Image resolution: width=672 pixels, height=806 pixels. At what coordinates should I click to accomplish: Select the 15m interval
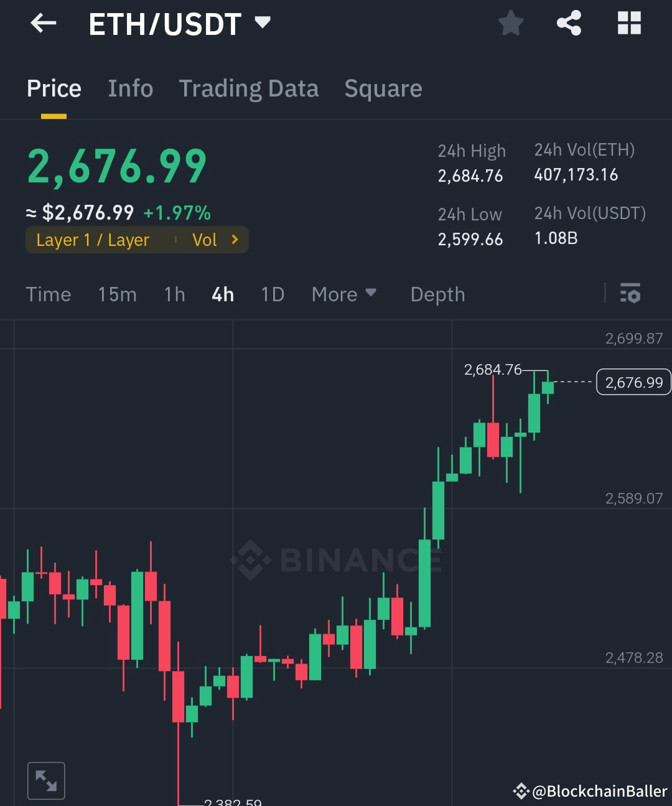tap(117, 294)
